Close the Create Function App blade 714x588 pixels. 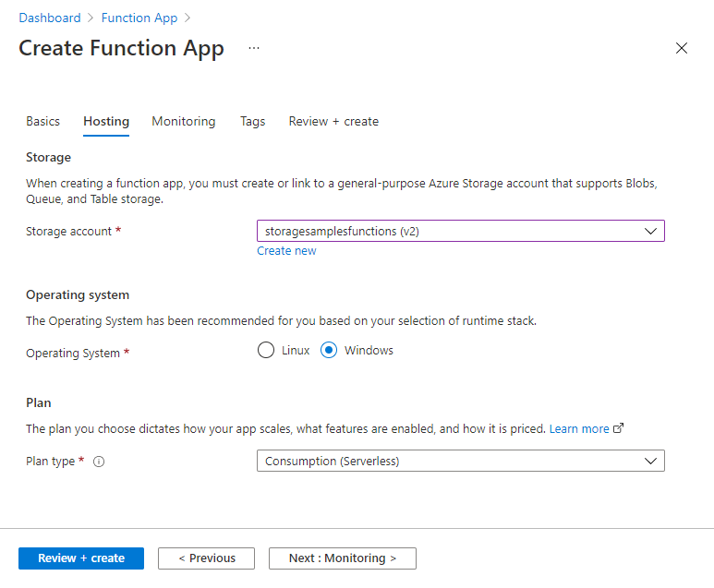pos(682,48)
